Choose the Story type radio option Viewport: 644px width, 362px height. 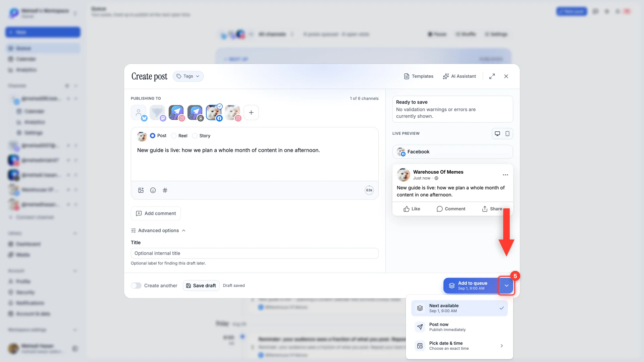pyautogui.click(x=201, y=136)
